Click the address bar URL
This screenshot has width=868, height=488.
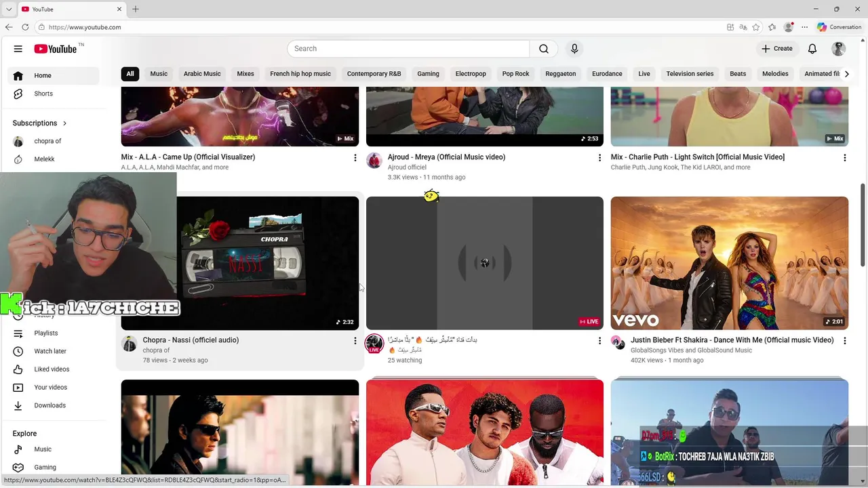pos(85,27)
